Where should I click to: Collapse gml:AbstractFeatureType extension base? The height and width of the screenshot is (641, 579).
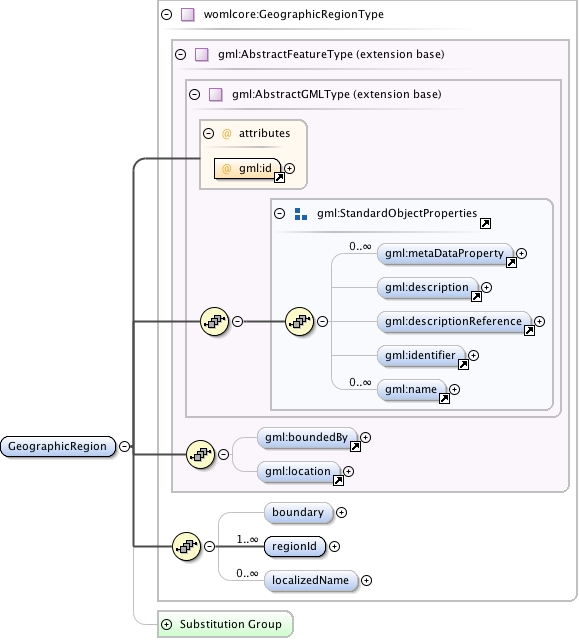click(x=180, y=54)
